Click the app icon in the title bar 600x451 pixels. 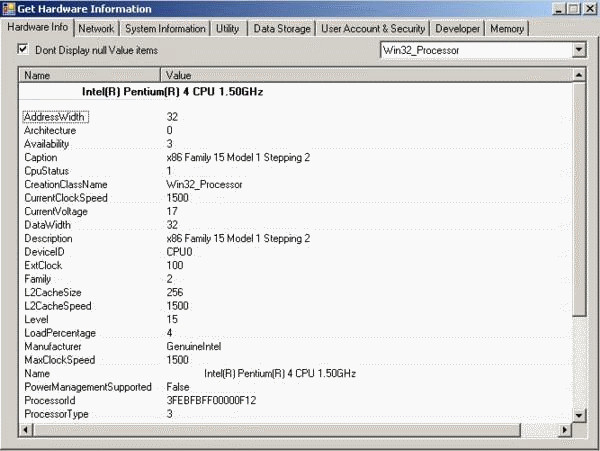[8, 8]
